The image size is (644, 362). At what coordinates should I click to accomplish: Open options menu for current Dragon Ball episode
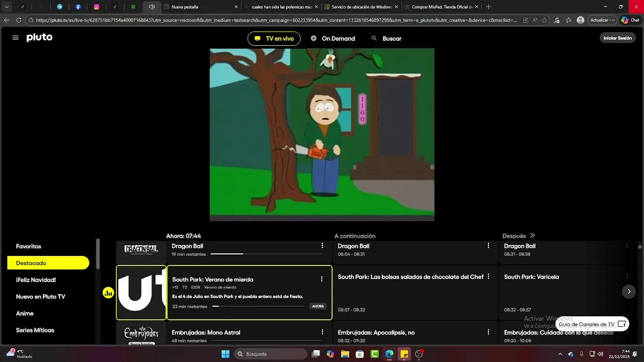(x=323, y=245)
